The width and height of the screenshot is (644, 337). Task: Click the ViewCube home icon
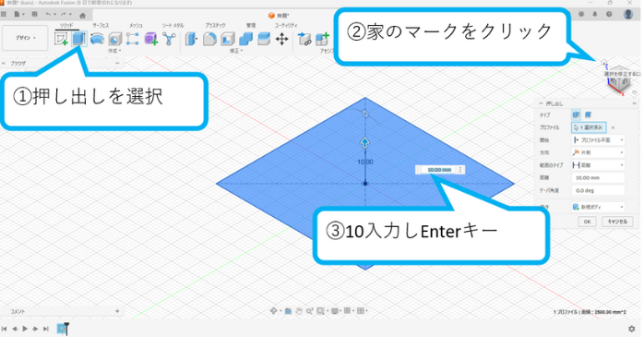pos(603,63)
